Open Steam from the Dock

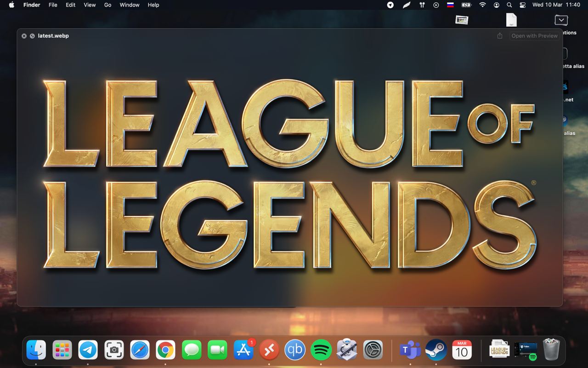pyautogui.click(x=436, y=350)
